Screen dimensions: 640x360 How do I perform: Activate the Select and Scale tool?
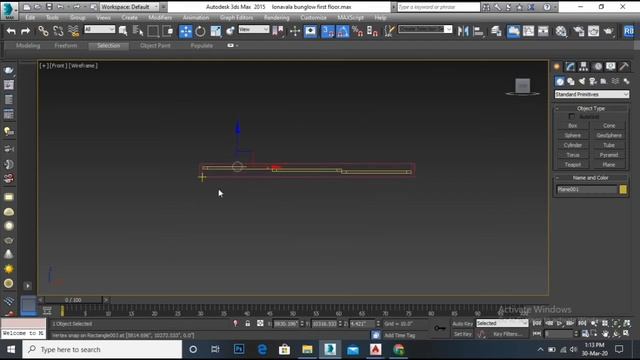coord(216,31)
